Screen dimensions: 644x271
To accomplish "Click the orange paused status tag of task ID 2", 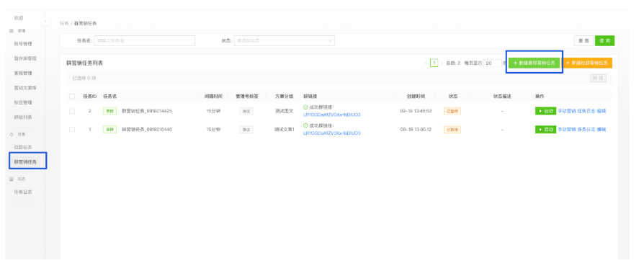I will click(x=452, y=111).
